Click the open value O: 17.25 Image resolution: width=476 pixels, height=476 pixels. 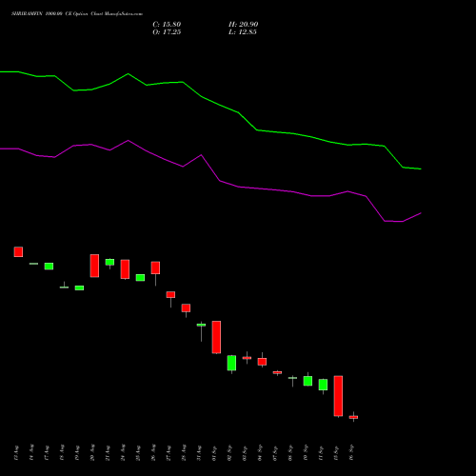pos(167,32)
